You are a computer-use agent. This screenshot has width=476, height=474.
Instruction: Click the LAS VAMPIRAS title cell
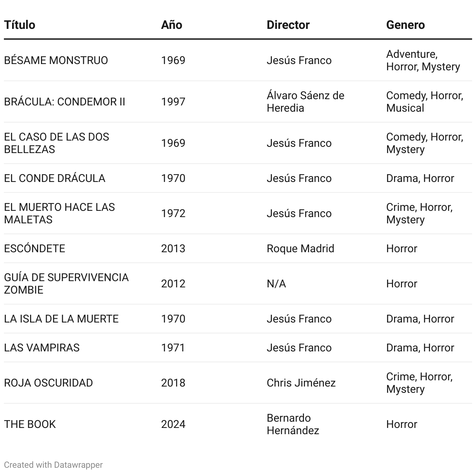coord(42,348)
